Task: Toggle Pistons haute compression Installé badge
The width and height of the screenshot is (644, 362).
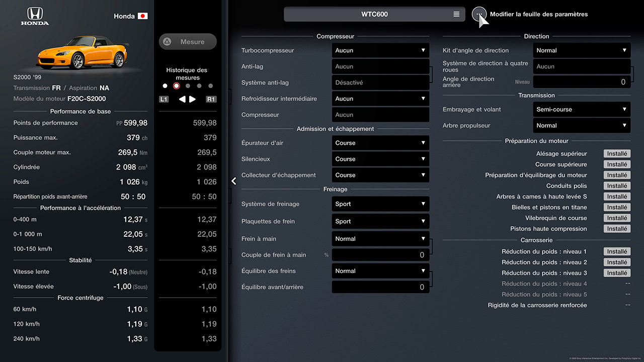Action: coord(617,229)
